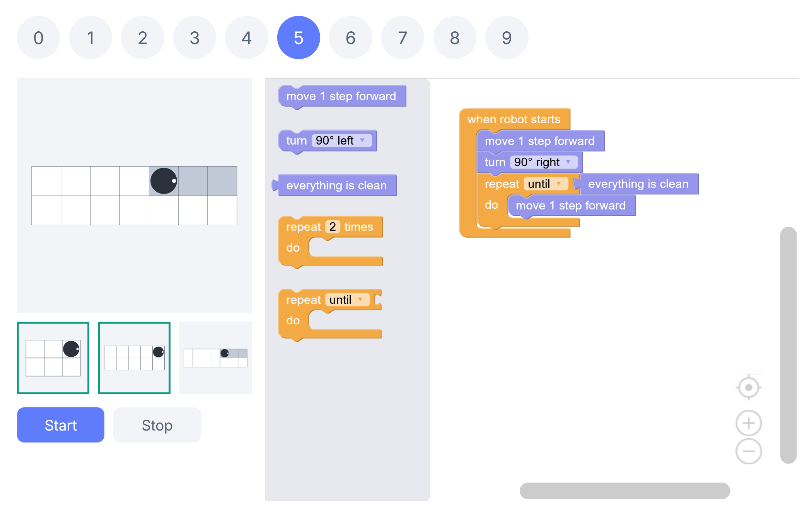Viewport: 812px width, 514px height.
Task: Open level 2
Action: coord(143,37)
